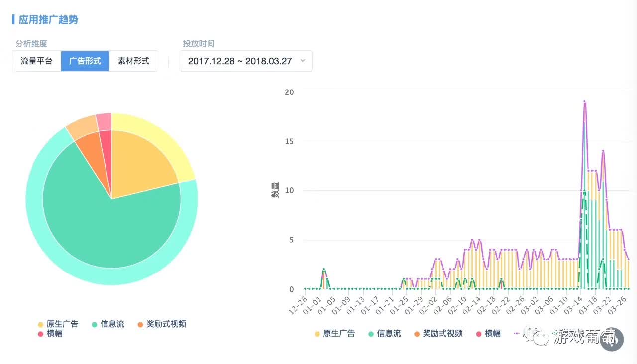Toggle 原生广告 in the pie chart legend

tap(58, 324)
